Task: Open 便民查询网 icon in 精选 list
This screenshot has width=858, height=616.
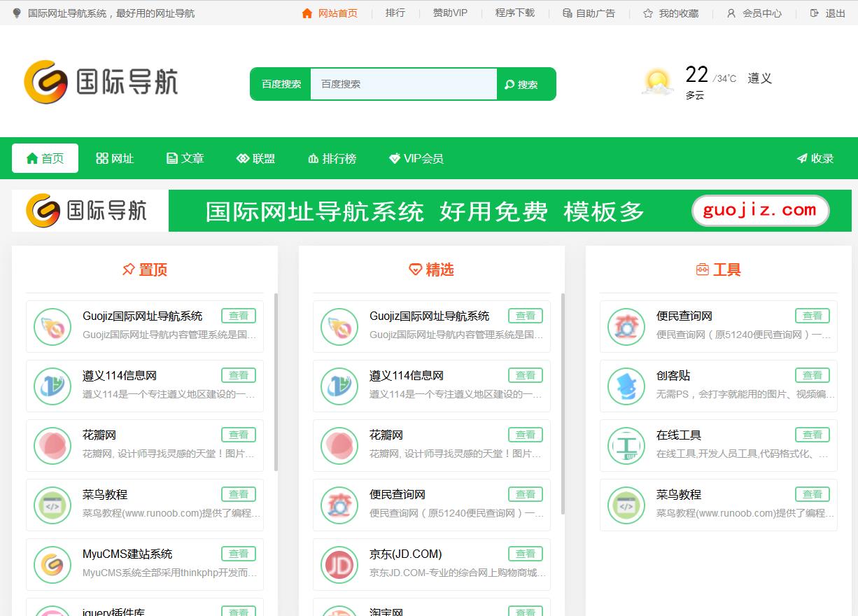Action: pyautogui.click(x=339, y=505)
